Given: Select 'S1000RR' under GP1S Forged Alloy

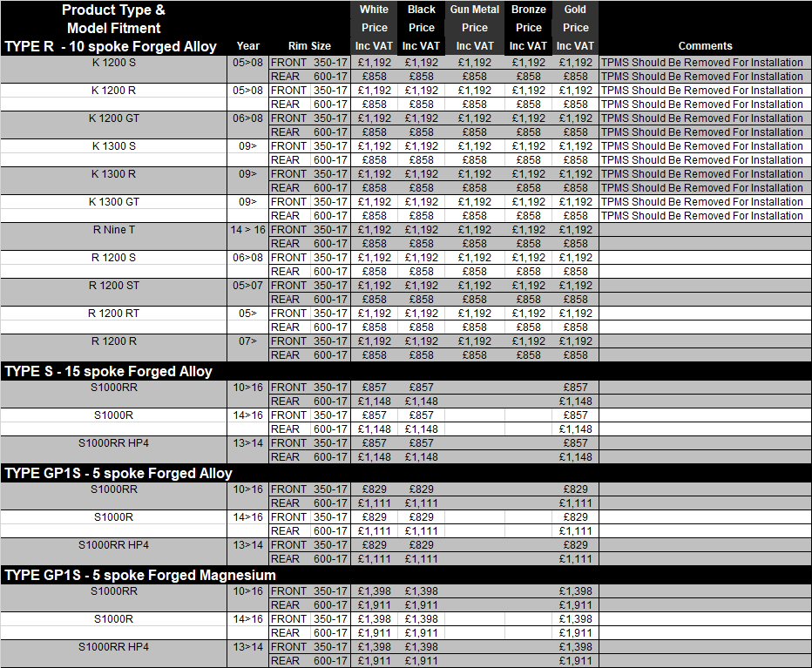Looking at the screenshot, I should tap(113, 489).
